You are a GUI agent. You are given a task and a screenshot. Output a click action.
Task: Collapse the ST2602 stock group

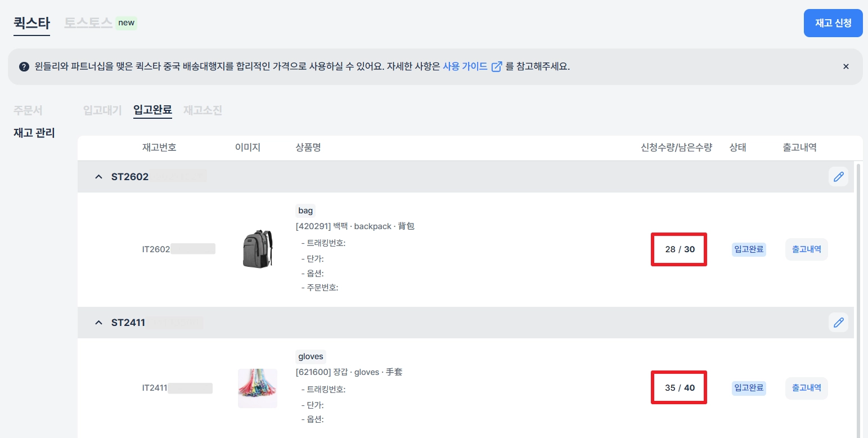(99, 177)
